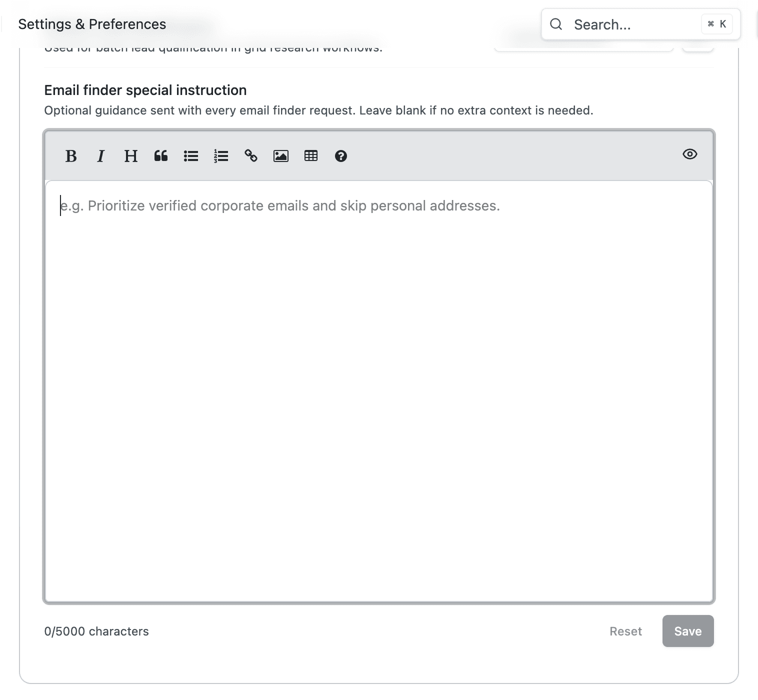Open the editor help
Viewport: 758px width, 700px height.
(x=340, y=156)
